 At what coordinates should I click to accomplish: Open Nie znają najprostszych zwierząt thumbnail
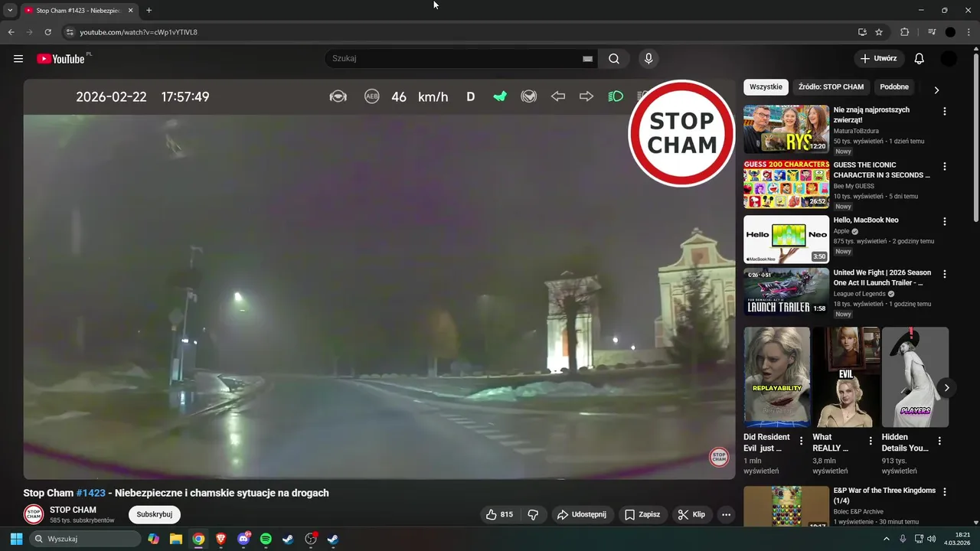(786, 129)
